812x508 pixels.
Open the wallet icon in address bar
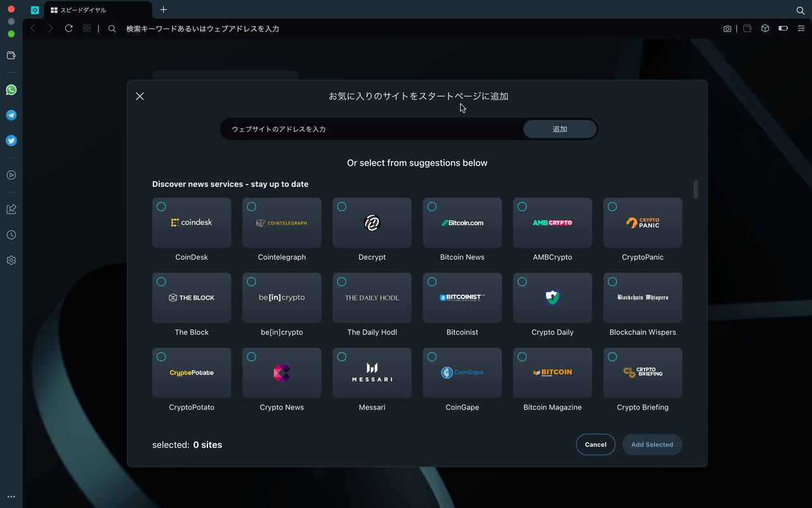[747, 29]
